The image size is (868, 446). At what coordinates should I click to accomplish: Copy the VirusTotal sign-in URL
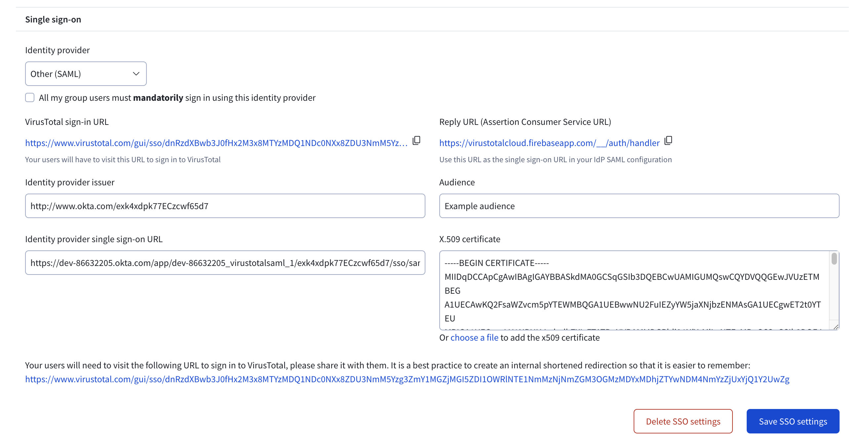pos(416,140)
